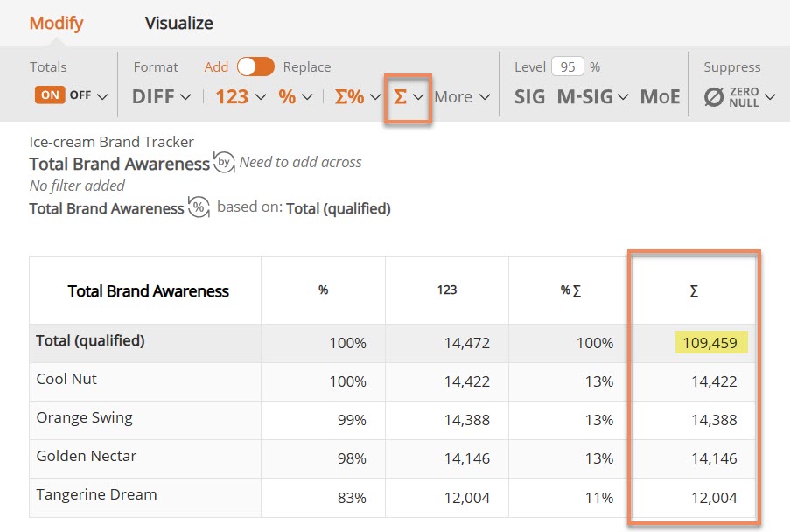Switch to the Visualize tab

coord(178,23)
